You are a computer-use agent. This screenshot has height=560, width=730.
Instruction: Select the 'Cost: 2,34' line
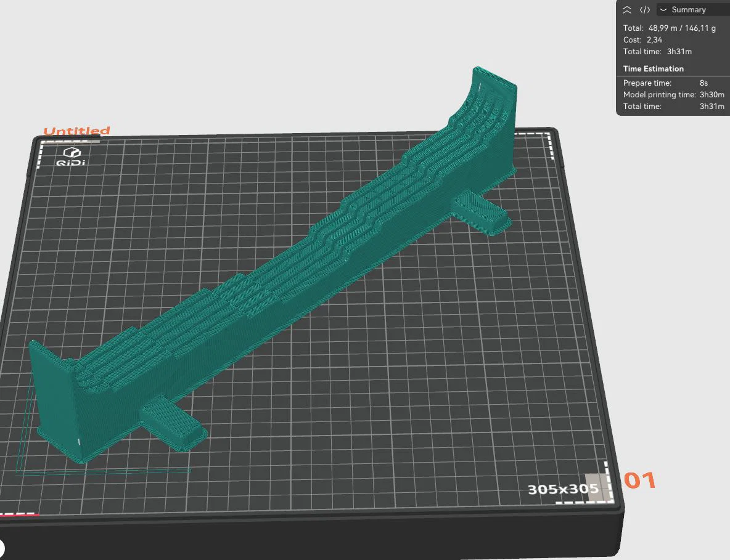(642, 39)
